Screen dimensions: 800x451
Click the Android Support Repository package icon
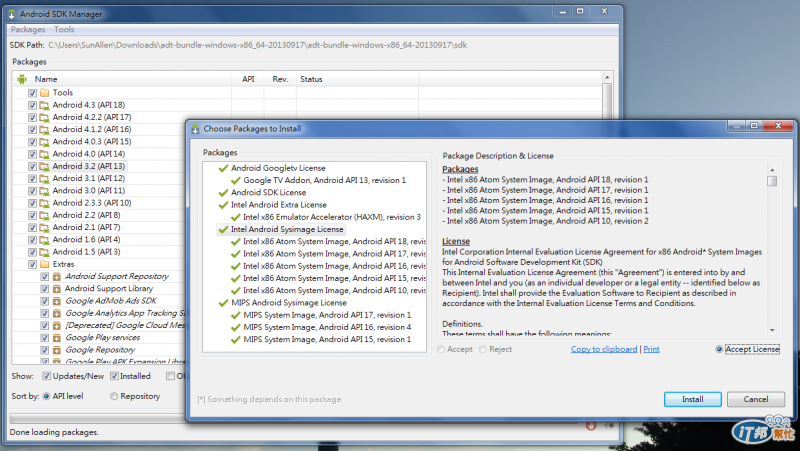(x=57, y=277)
